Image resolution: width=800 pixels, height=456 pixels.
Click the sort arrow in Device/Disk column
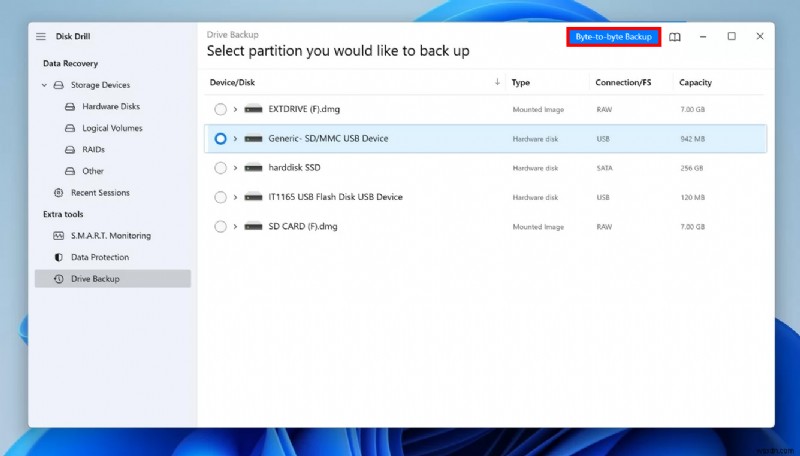point(497,82)
